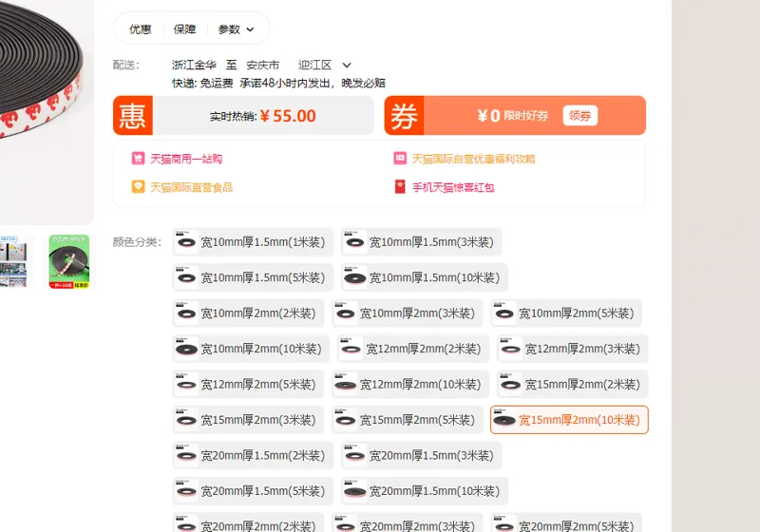760x532 pixels.
Task: Open the 优惠 tab
Action: (x=140, y=29)
